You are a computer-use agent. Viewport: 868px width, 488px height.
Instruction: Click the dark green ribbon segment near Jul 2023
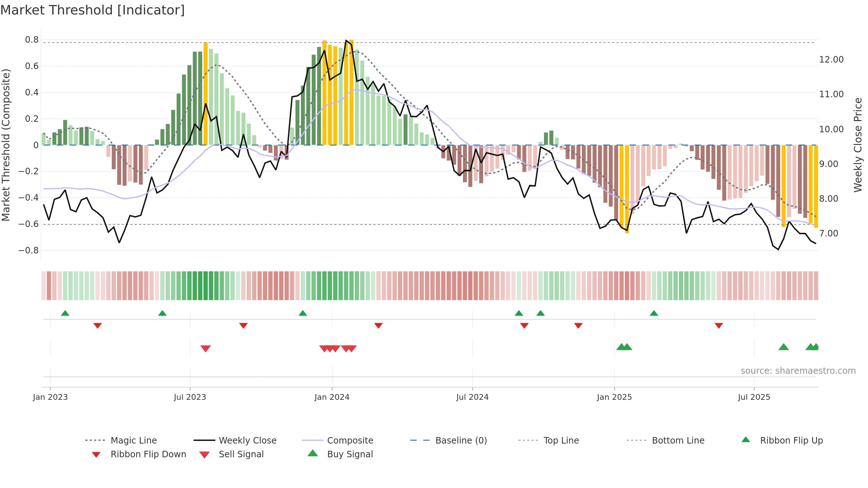206,286
